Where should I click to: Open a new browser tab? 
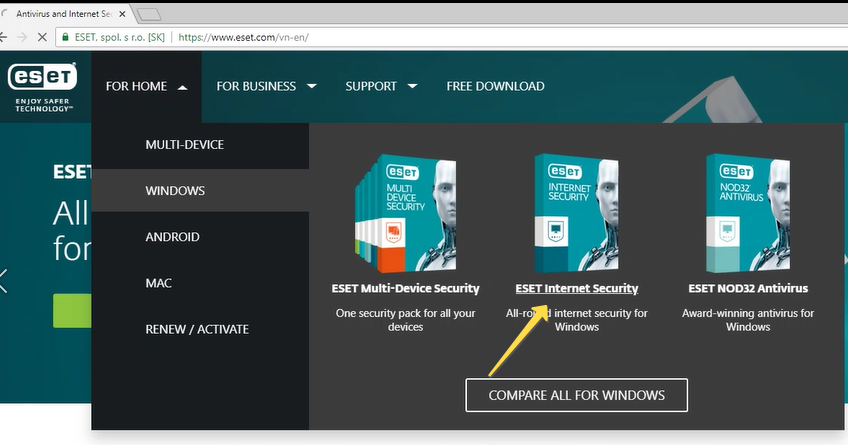tap(149, 14)
